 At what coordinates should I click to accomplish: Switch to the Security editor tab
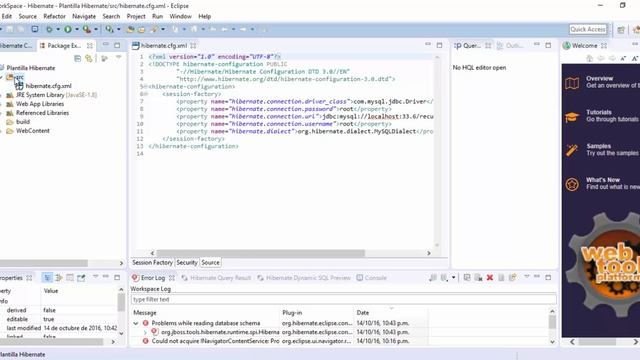tap(187, 262)
